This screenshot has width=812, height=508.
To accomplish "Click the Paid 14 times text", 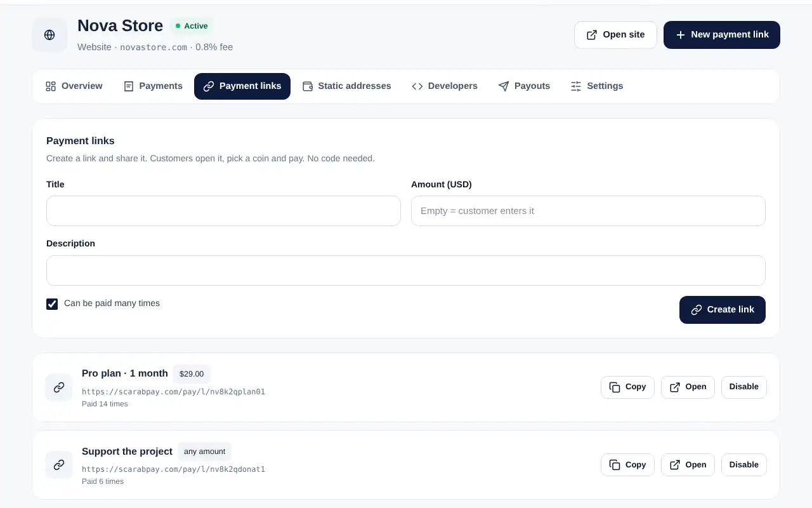I will (105, 404).
